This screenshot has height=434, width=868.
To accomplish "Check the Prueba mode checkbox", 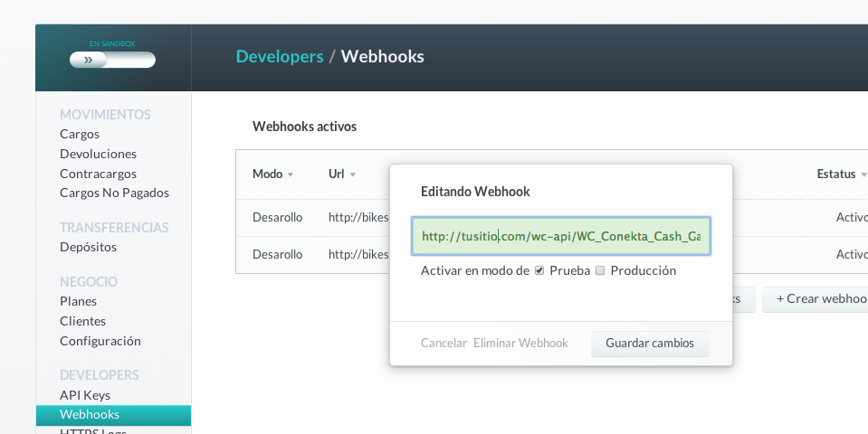I will tap(539, 271).
